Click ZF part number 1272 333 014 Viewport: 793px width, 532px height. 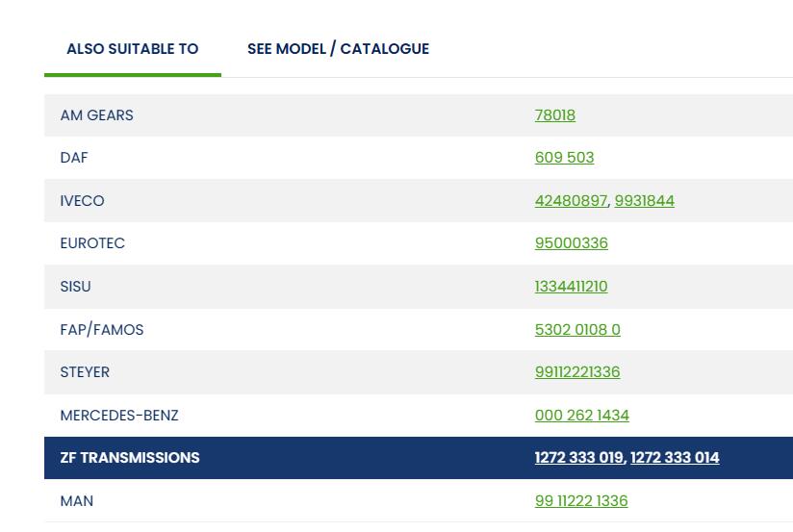675,458
